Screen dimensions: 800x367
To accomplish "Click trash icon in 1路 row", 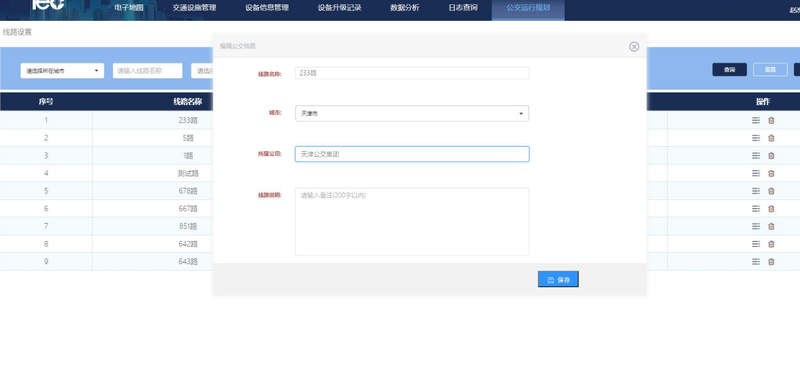I will point(771,156).
